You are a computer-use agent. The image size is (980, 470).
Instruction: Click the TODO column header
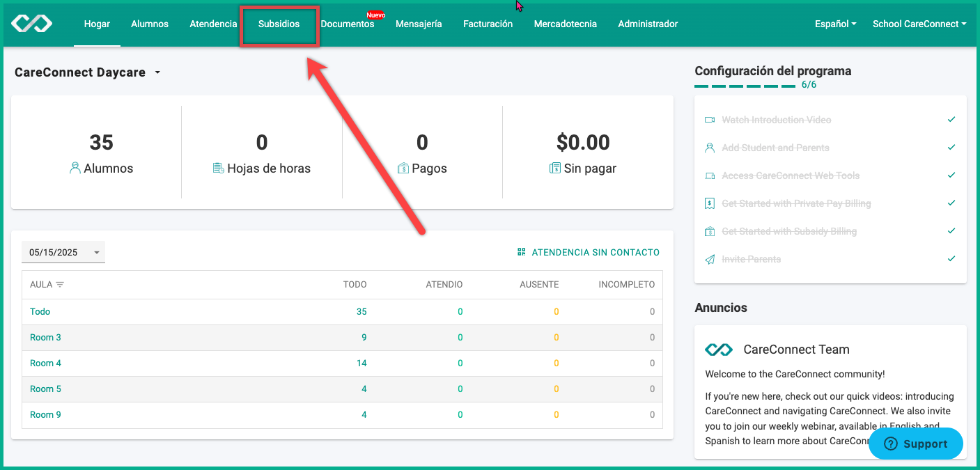[355, 285]
